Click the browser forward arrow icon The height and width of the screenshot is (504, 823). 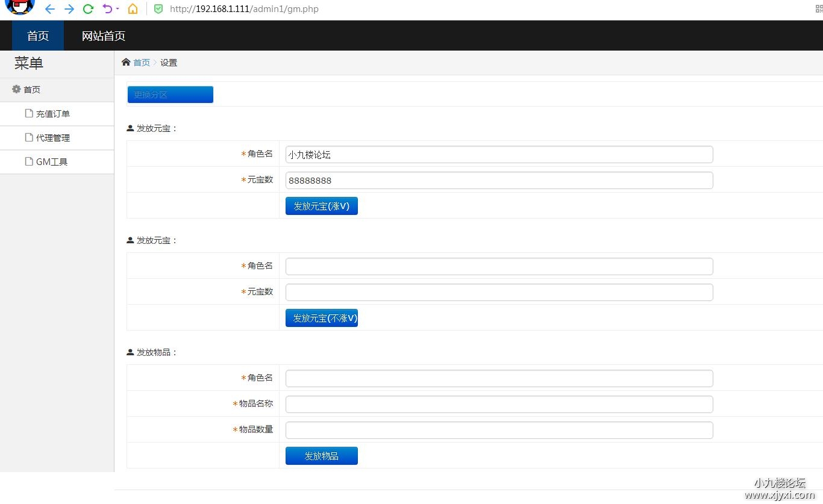(69, 9)
